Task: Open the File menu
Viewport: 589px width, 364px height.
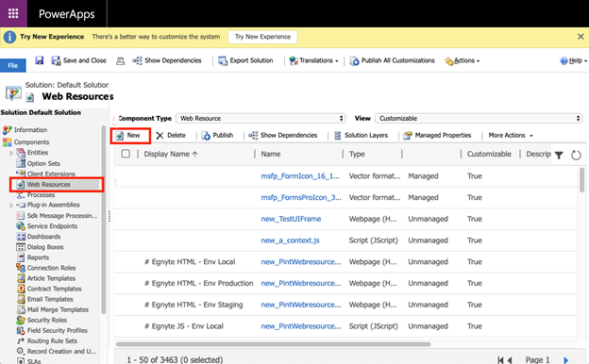Action: pos(13,65)
